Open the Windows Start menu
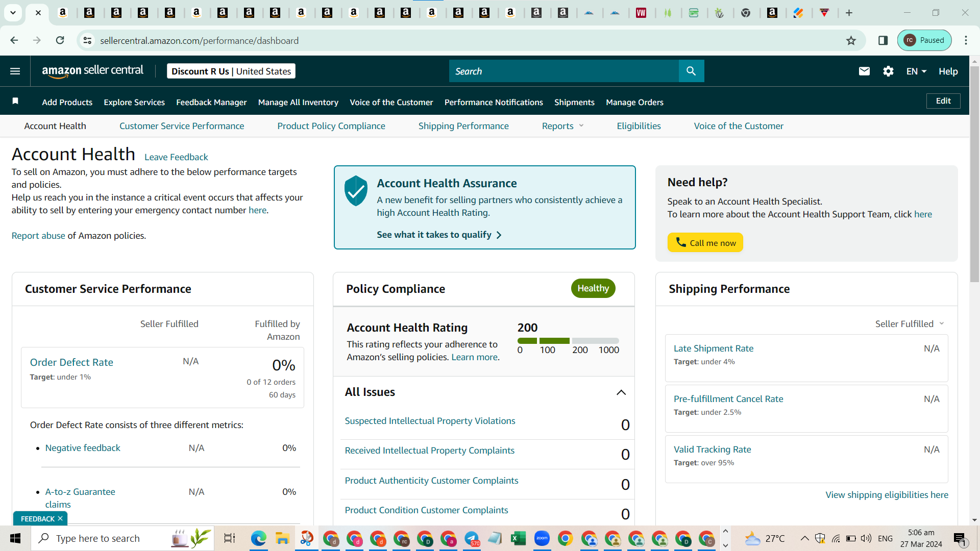This screenshot has width=980, height=551. tap(15, 538)
